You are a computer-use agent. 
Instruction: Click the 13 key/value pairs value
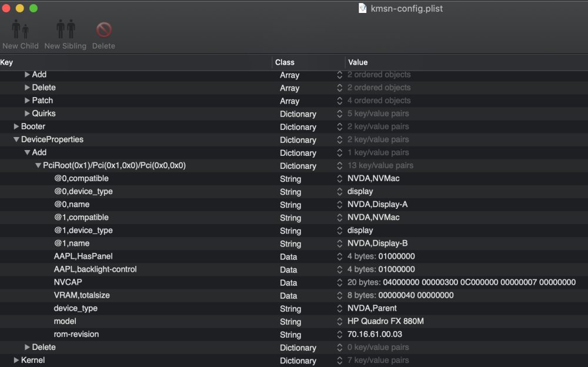(x=380, y=165)
